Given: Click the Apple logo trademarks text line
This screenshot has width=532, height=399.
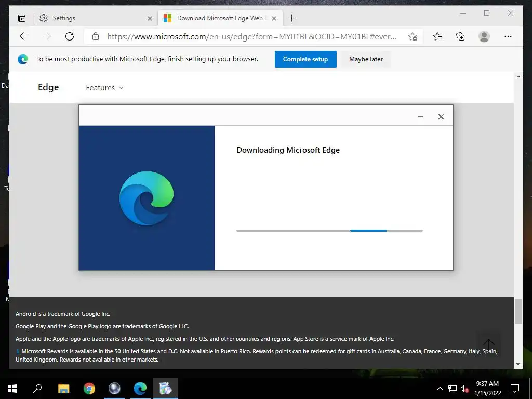Looking at the screenshot, I should tap(205, 339).
